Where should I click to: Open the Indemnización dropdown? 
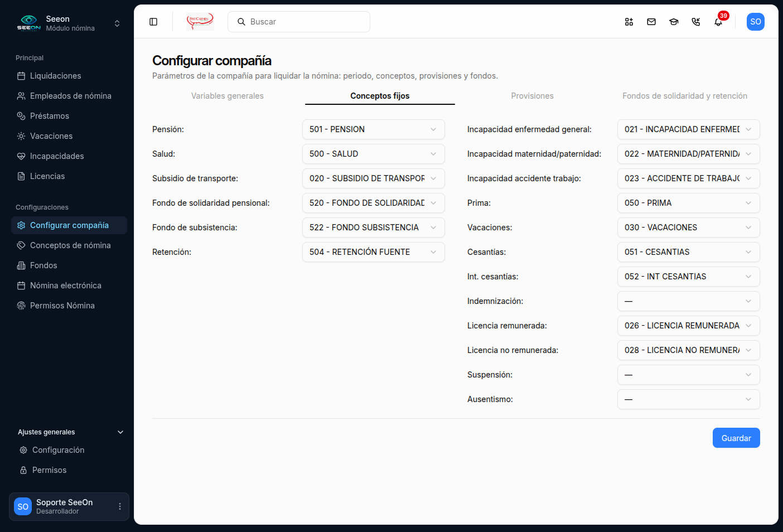point(689,301)
